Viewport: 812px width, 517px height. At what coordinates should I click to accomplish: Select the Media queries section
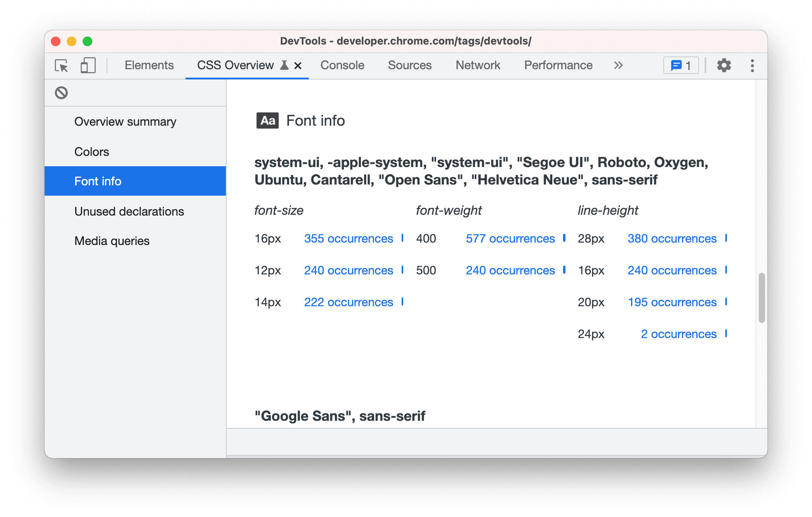click(113, 240)
